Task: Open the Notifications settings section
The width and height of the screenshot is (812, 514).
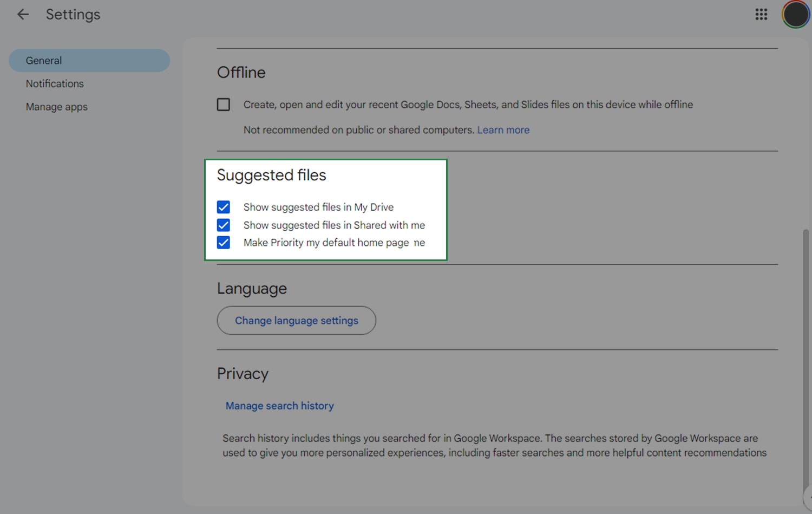Action: coord(54,83)
